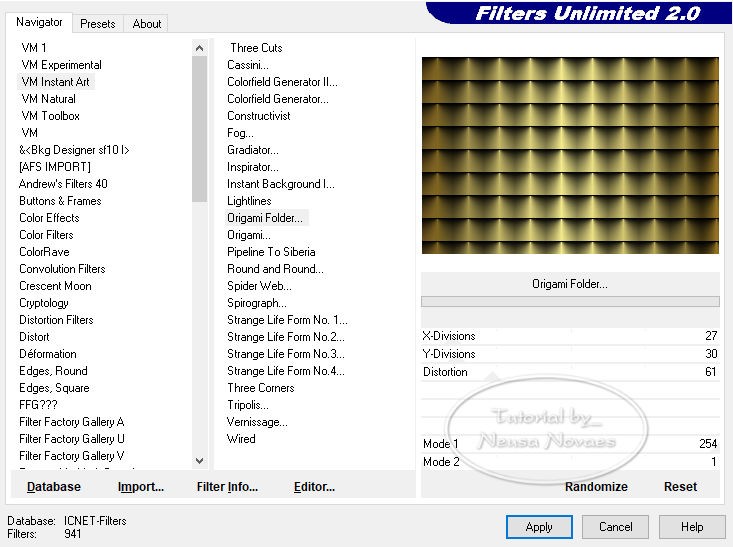
Task: Select Convolution Filters category
Action: pyautogui.click(x=62, y=269)
